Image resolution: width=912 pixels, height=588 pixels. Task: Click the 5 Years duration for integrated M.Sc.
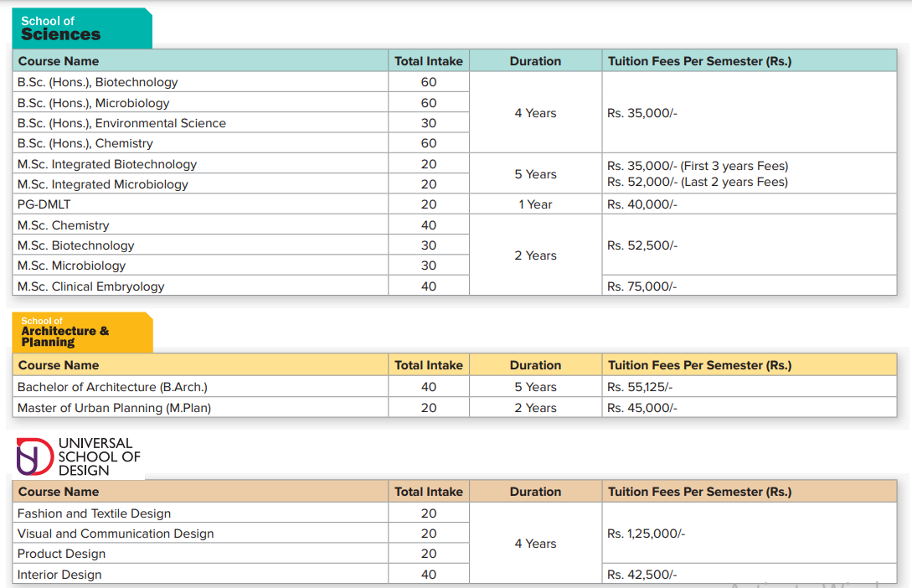[536, 174]
